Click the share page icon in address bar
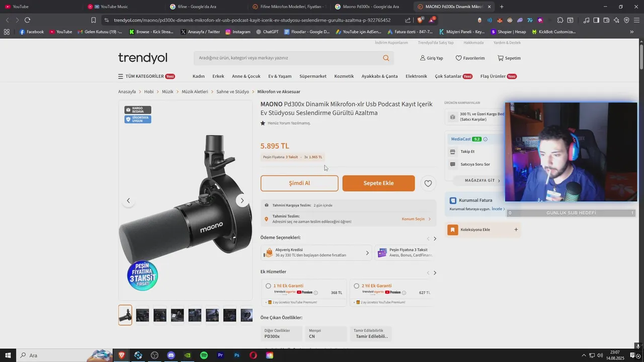This screenshot has height=362, width=644. point(408,20)
